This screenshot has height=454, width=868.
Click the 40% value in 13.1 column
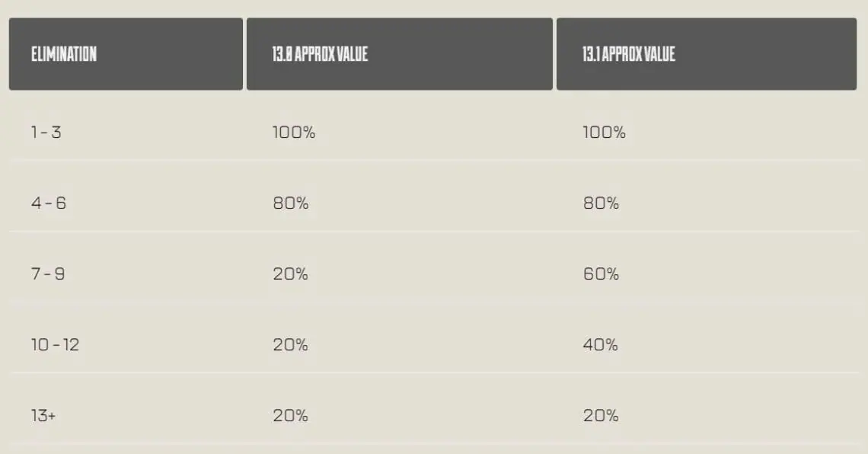[601, 345]
